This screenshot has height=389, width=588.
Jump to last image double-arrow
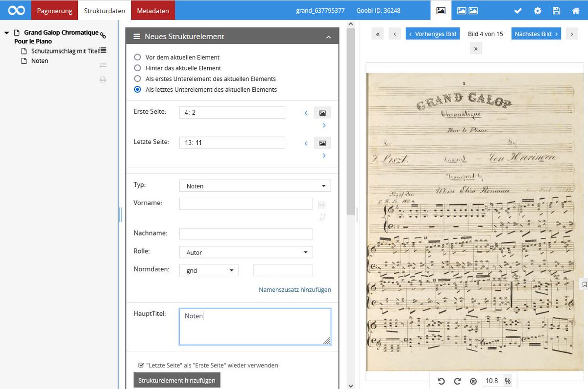click(x=475, y=48)
